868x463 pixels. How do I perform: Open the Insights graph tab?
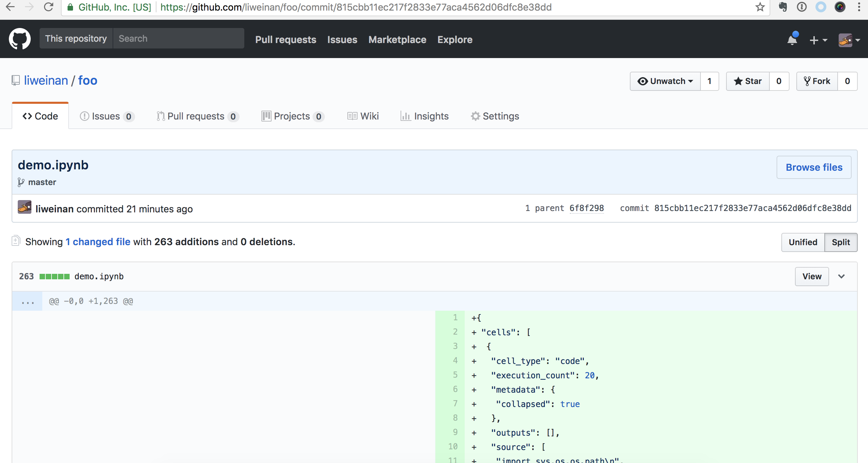tap(424, 116)
